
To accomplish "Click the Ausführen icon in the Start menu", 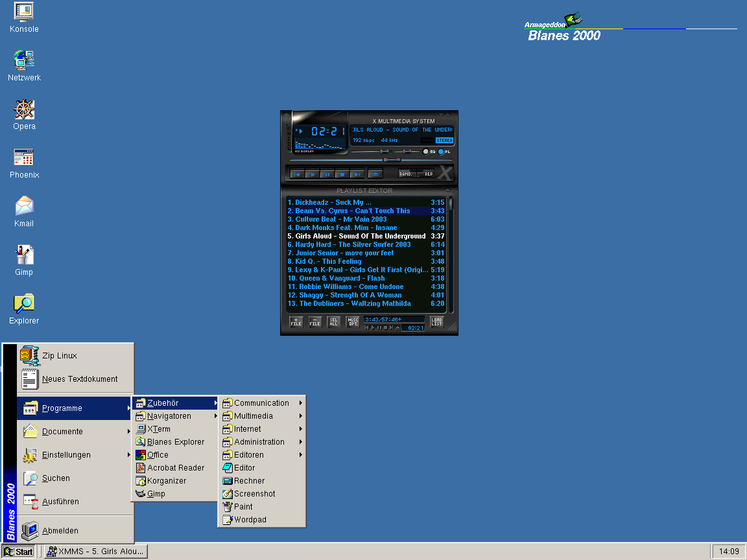I will pos(30,502).
